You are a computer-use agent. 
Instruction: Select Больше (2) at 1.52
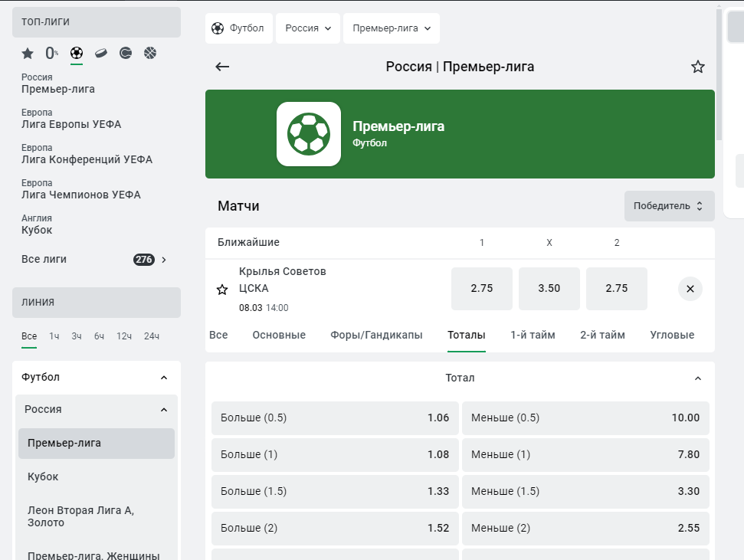(335, 528)
